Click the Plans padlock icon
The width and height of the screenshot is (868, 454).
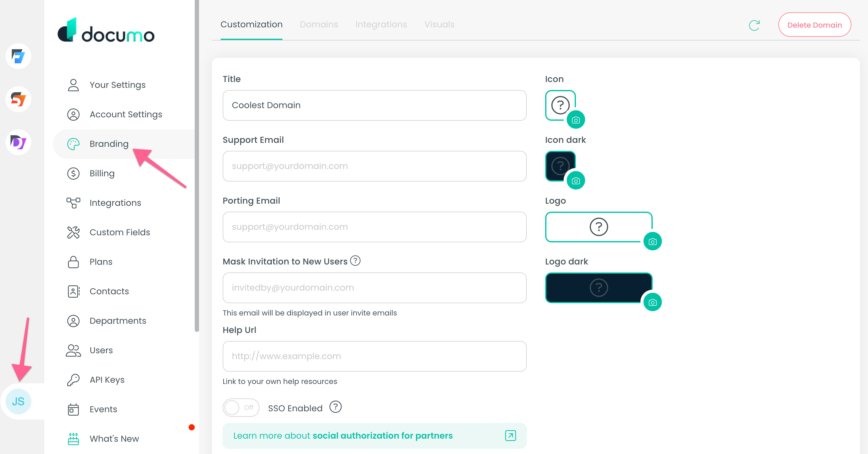click(73, 261)
